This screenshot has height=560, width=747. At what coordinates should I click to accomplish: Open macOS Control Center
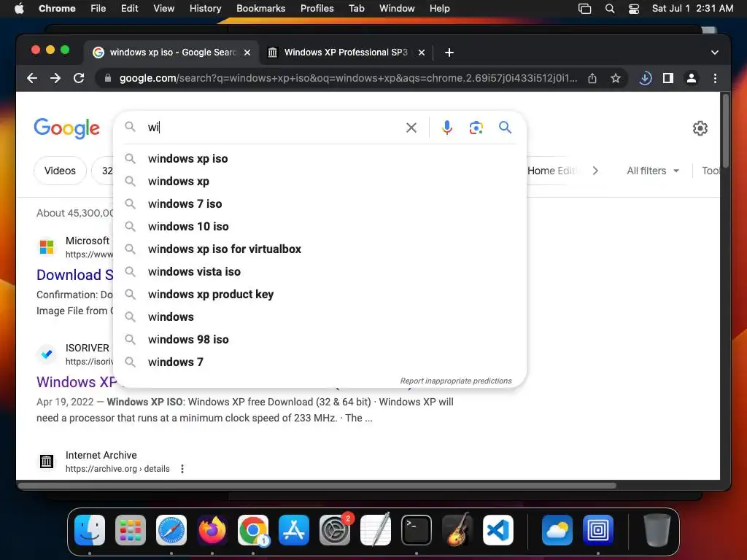[x=634, y=9]
